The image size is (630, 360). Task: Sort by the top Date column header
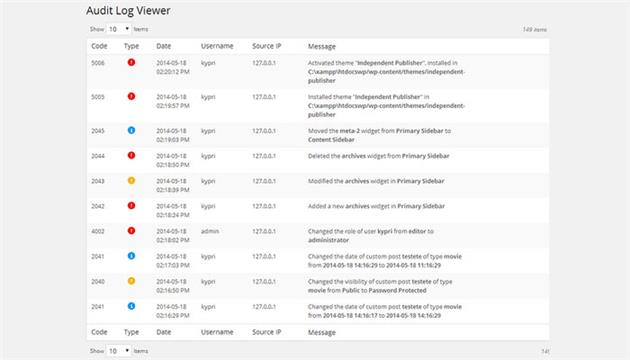tap(164, 46)
